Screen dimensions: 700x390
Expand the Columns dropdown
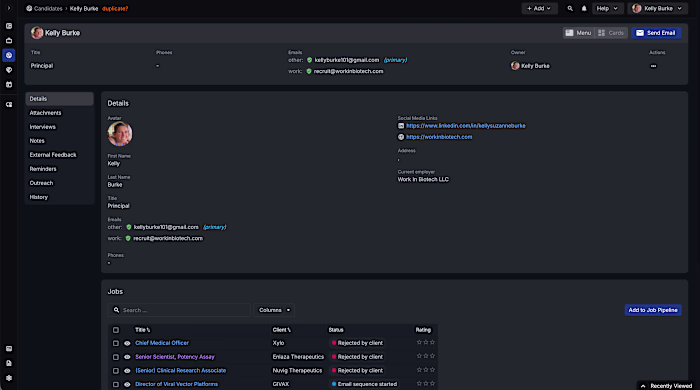274,310
